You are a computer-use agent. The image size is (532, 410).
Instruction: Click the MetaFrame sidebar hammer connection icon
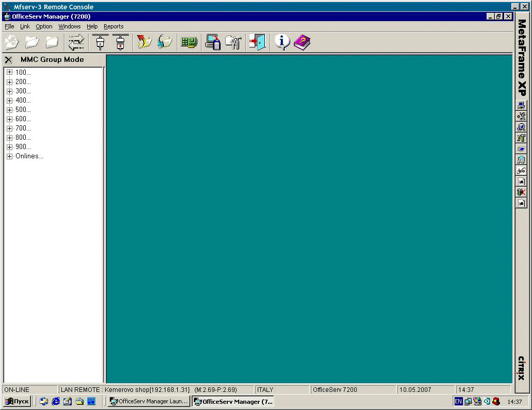click(522, 138)
